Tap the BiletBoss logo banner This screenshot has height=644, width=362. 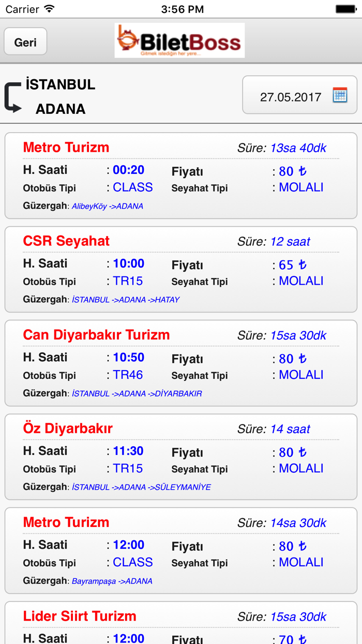pos(179,40)
